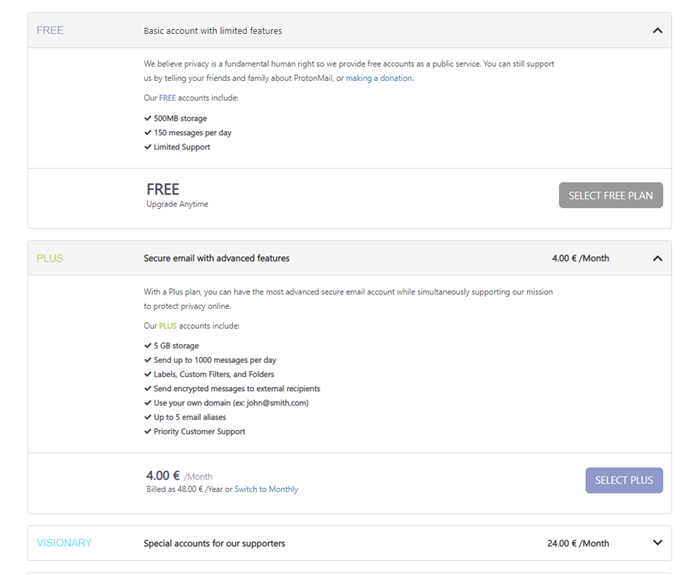Click the checkmark beside 500MB storage

[x=148, y=119]
